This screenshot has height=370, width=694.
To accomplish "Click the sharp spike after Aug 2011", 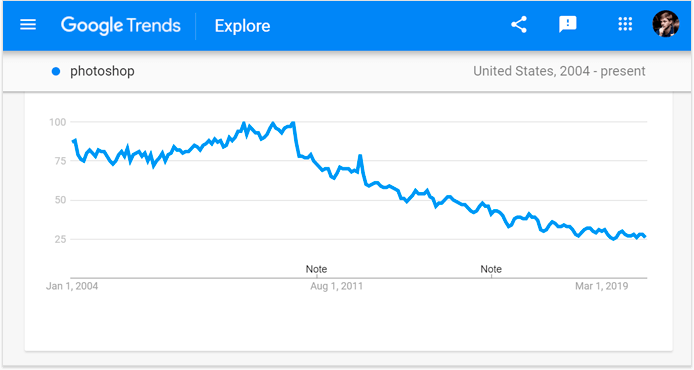I will (360, 156).
